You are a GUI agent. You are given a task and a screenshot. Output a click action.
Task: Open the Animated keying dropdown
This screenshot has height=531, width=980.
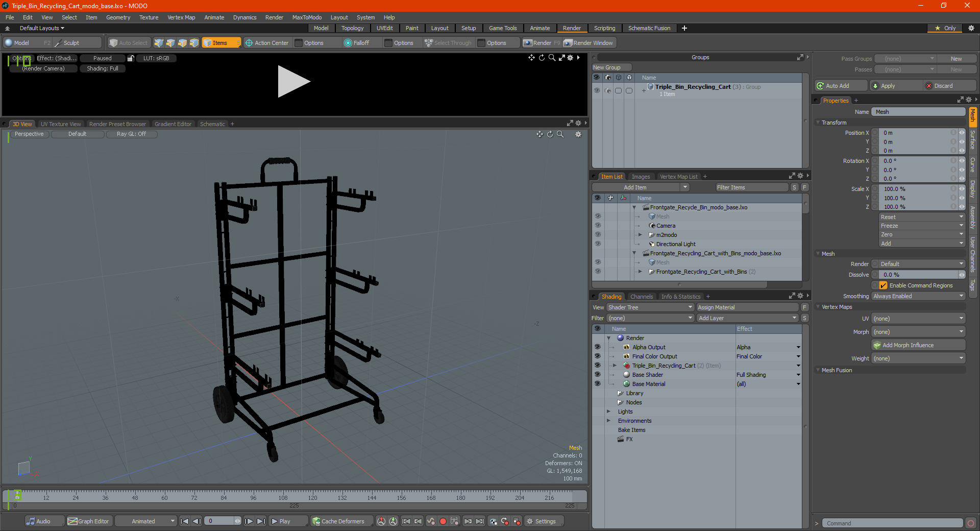click(x=146, y=521)
